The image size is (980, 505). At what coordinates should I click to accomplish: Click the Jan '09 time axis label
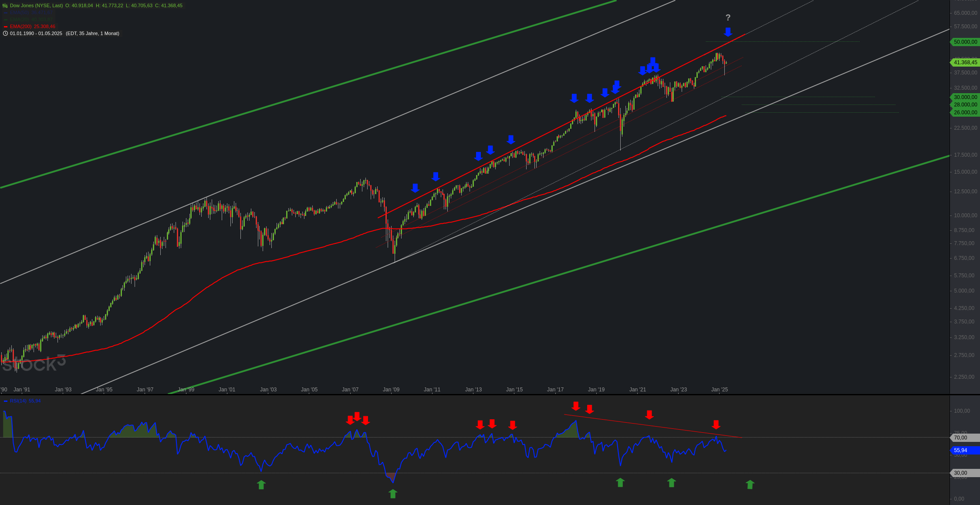point(391,390)
